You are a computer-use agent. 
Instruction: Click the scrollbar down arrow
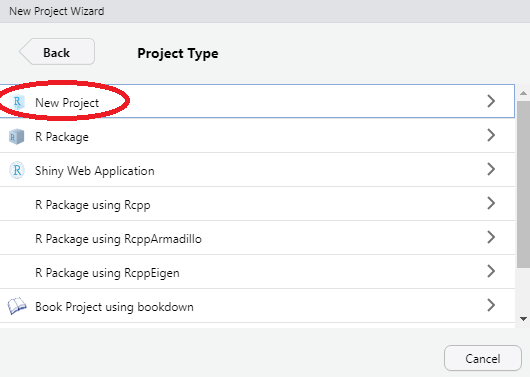[523, 319]
